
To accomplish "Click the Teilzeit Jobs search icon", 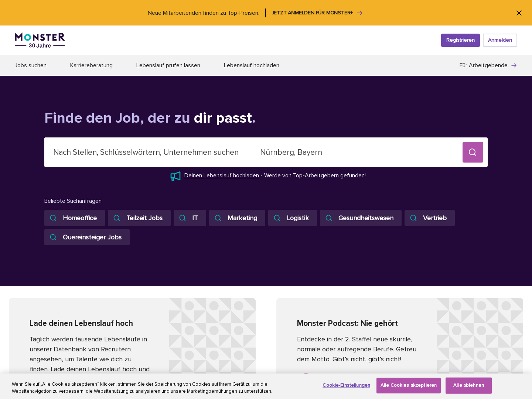I will tap(117, 218).
